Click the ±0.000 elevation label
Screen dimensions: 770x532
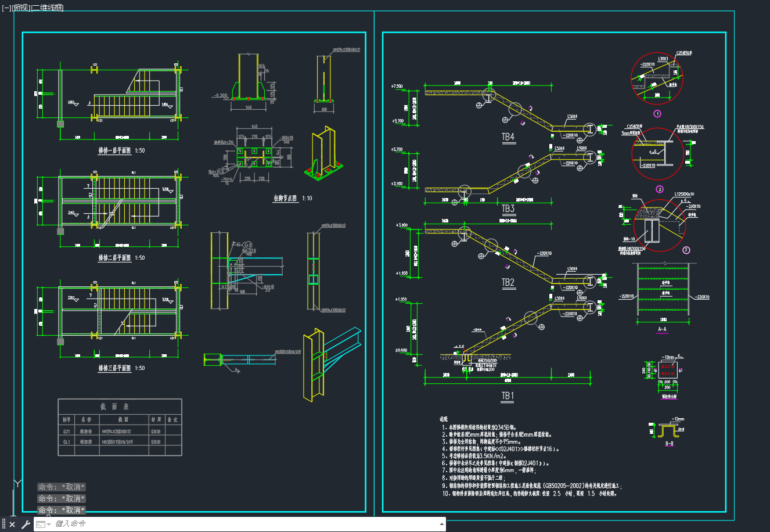(401, 351)
